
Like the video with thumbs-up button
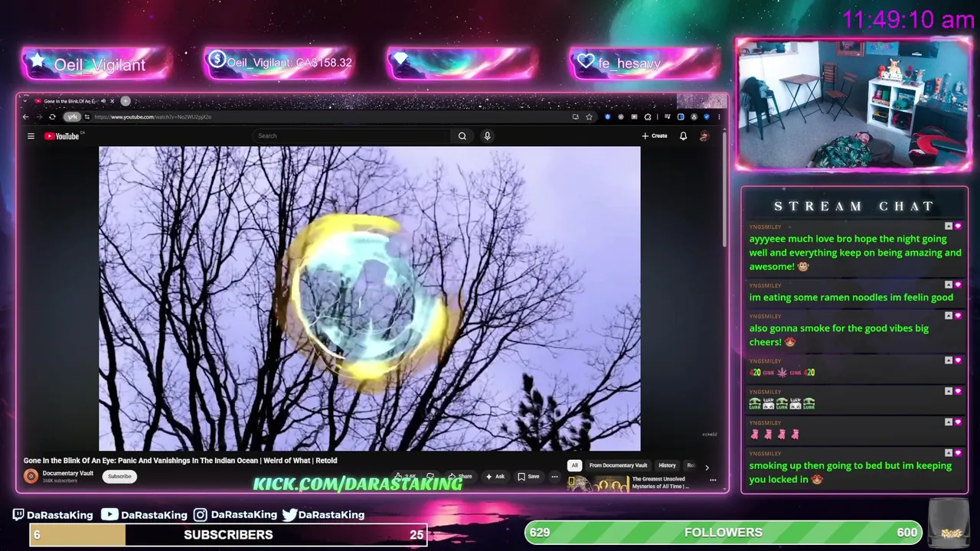coord(406,476)
